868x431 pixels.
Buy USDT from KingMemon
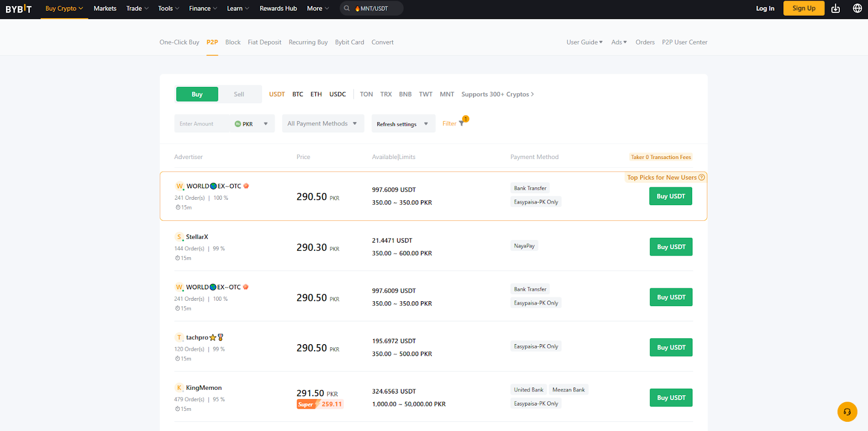tap(671, 398)
